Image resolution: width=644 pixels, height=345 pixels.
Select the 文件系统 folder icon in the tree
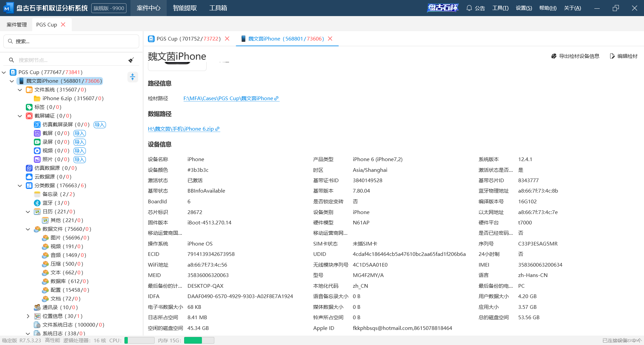pyautogui.click(x=29, y=90)
